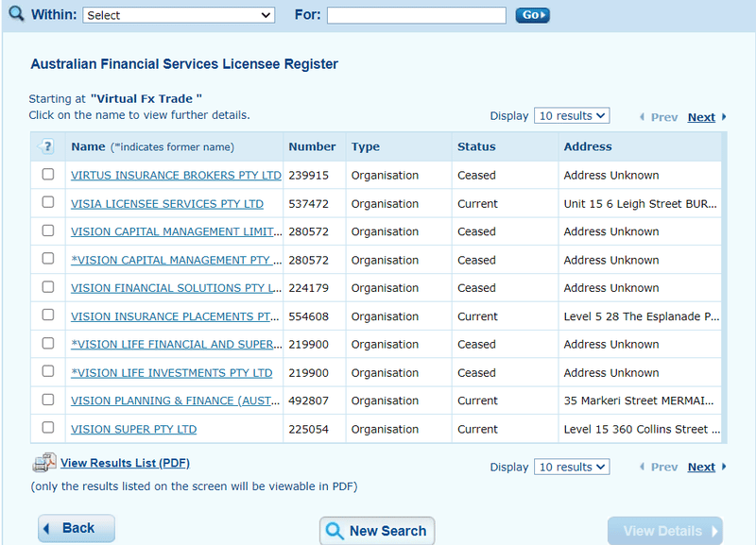Open VISION SUPER PTY LTD link

coord(133,430)
